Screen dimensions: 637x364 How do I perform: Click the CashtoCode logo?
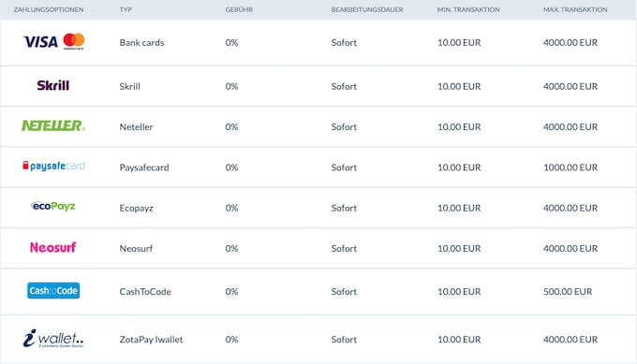click(53, 291)
